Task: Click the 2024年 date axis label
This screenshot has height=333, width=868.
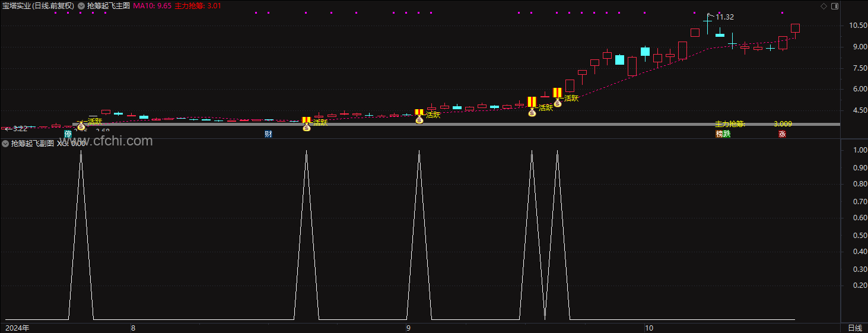Action: (17, 328)
